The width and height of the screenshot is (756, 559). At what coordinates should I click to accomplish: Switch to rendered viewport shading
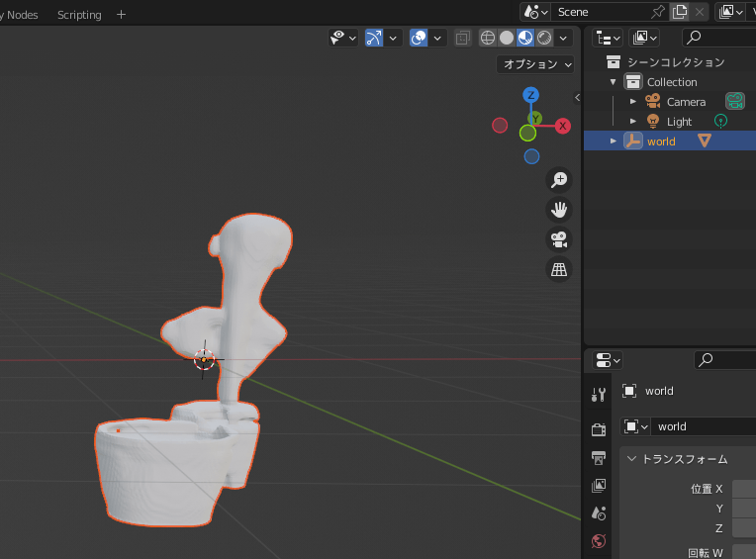coord(544,38)
